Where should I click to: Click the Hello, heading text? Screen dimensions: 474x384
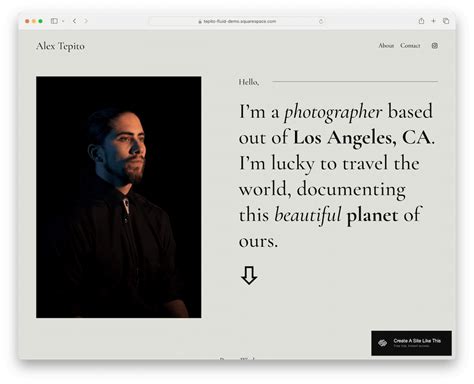(x=249, y=82)
